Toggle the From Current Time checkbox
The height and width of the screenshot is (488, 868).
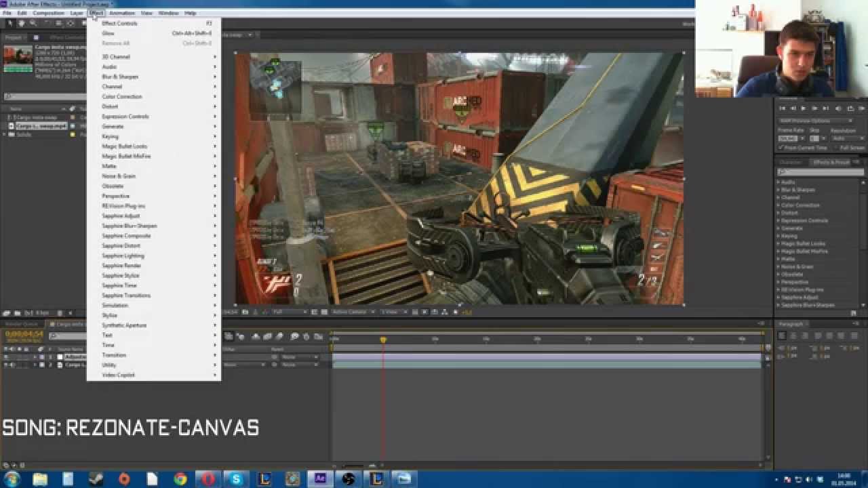781,147
